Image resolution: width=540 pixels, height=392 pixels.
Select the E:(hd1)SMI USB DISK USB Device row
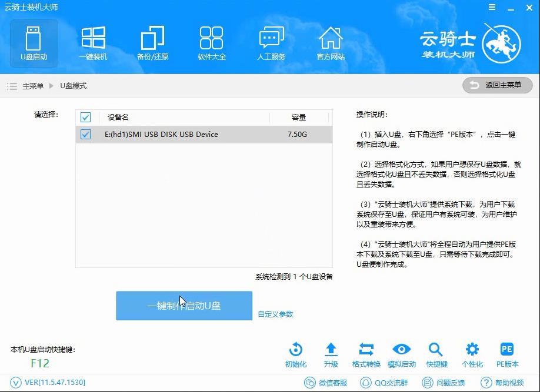click(204, 135)
